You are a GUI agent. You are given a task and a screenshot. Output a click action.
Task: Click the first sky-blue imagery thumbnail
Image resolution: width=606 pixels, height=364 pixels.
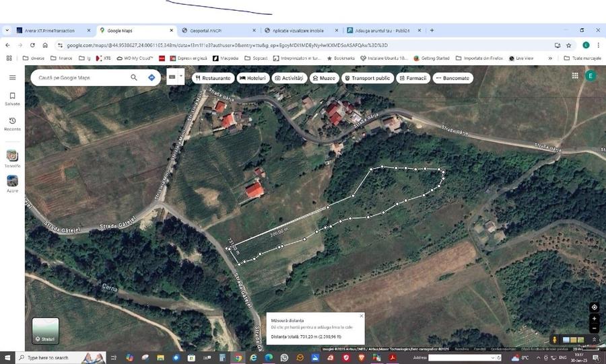566,340
